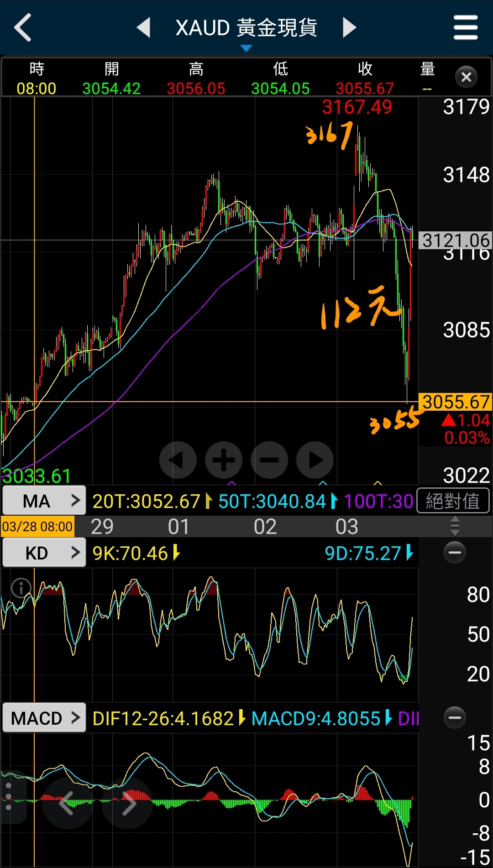The image size is (493, 868).
Task: Collapse the KD indicator panel
Action: (455, 553)
